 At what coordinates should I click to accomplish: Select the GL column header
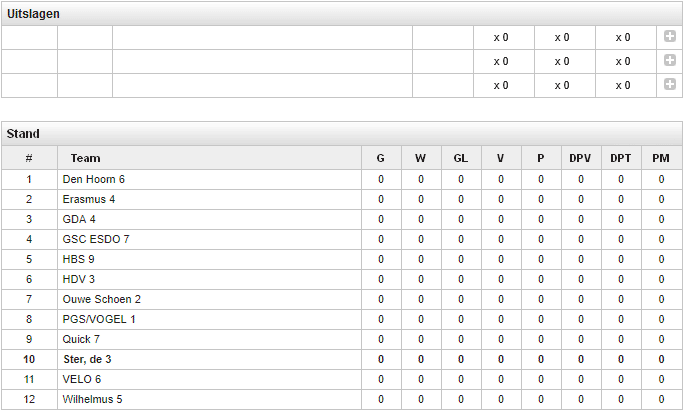pos(461,158)
